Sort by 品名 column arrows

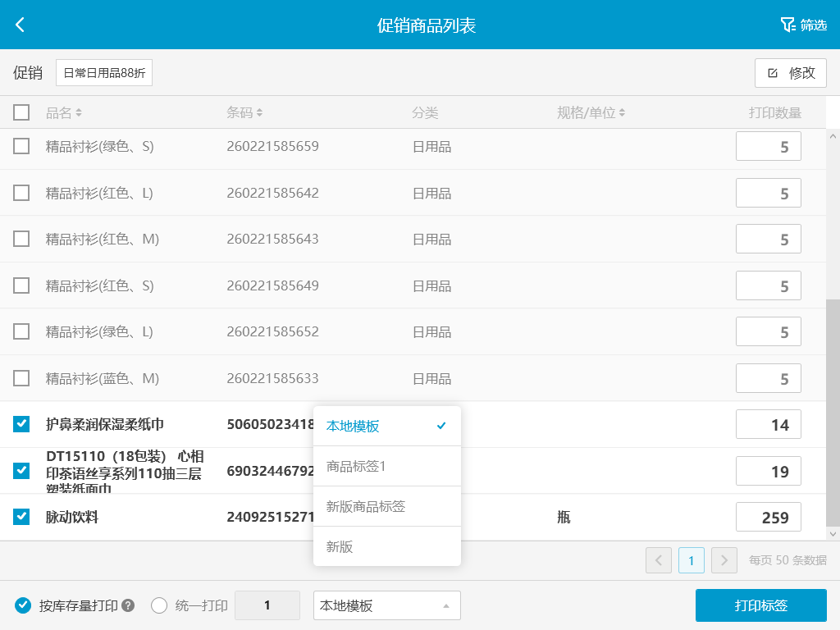pos(79,113)
